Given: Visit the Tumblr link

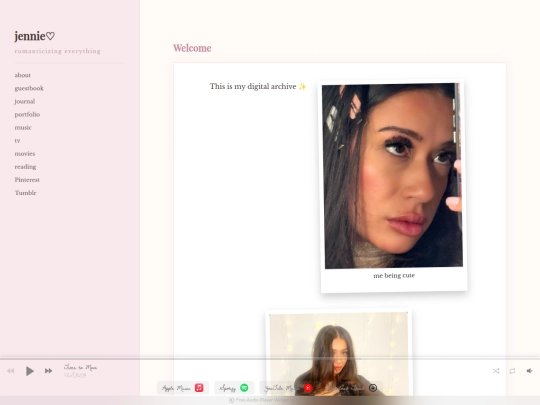Looking at the screenshot, I should click(x=25, y=193).
